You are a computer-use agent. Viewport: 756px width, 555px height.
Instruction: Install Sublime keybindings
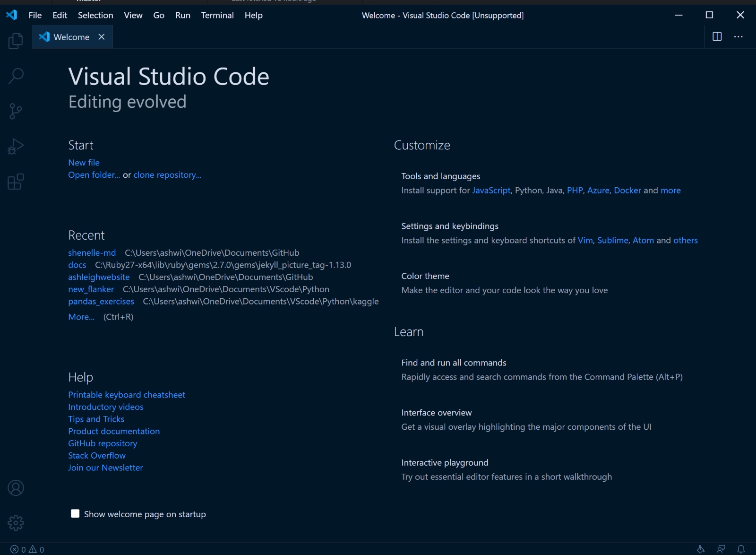(612, 240)
